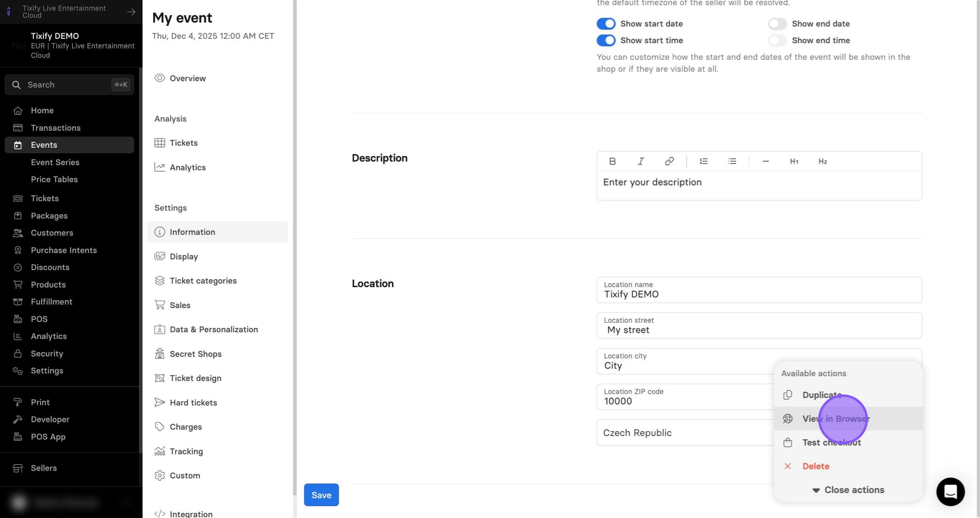Open the chat support bubble
Viewport: 980px width, 518px height.
click(950, 492)
